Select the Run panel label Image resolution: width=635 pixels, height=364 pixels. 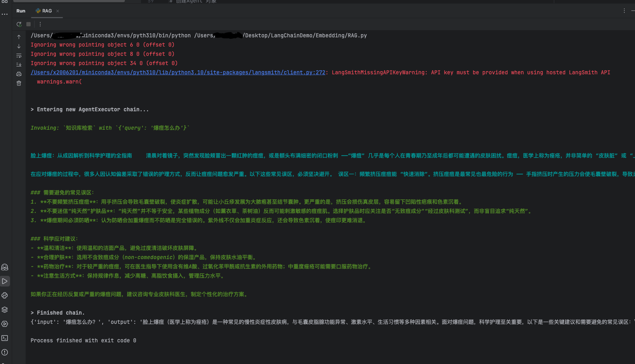[21, 11]
